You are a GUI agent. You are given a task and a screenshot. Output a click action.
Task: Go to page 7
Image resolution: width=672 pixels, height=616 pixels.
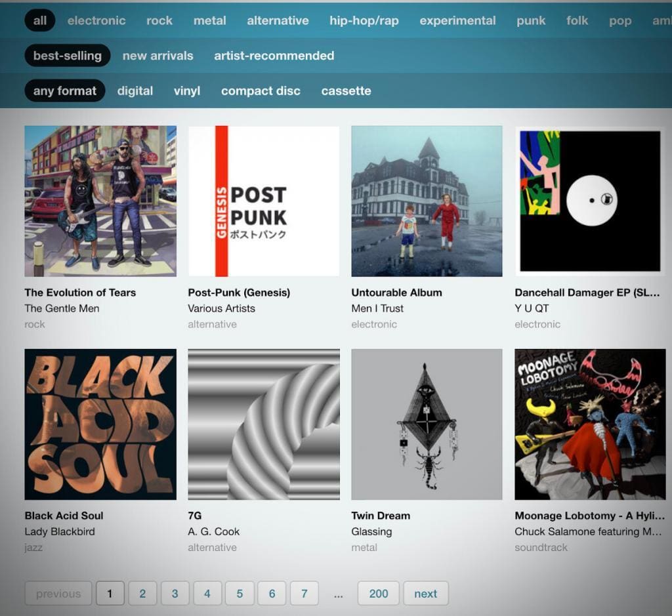[304, 593]
